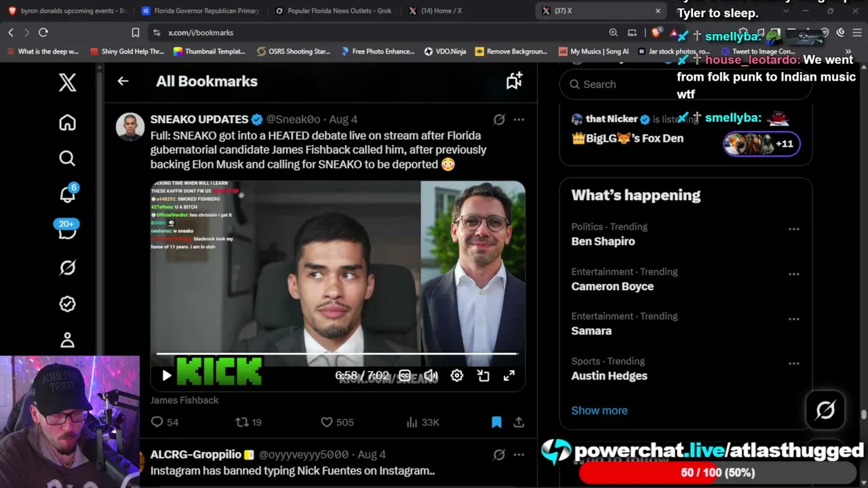Reply to SNEAKO post with 54 replies
Screen dimensions: 868x488
click(x=165, y=422)
